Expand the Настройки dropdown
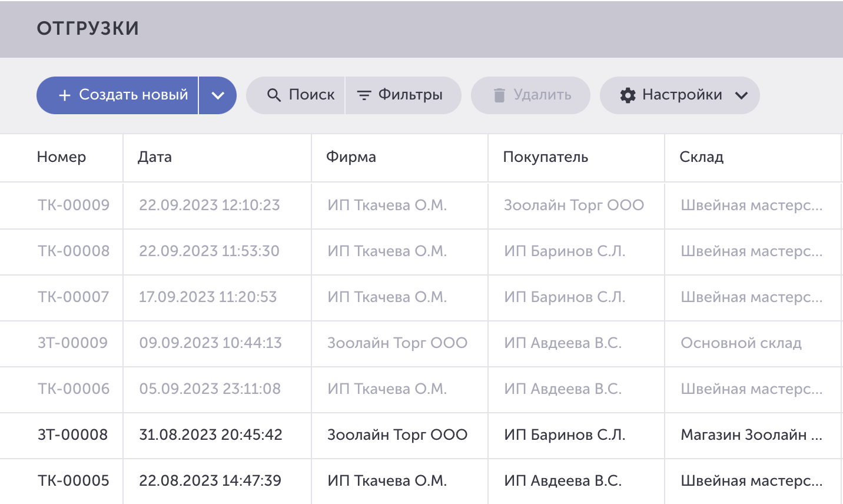843x504 pixels. pyautogui.click(x=680, y=95)
